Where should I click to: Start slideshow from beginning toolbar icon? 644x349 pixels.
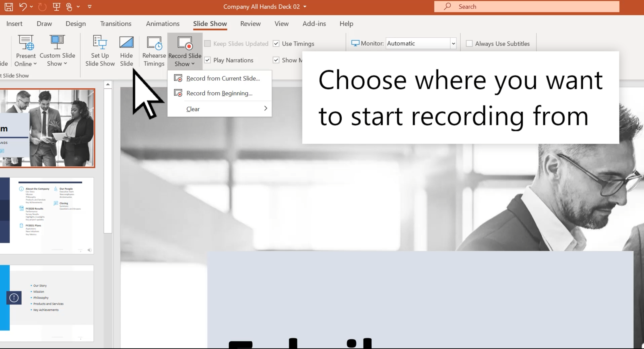(57, 7)
